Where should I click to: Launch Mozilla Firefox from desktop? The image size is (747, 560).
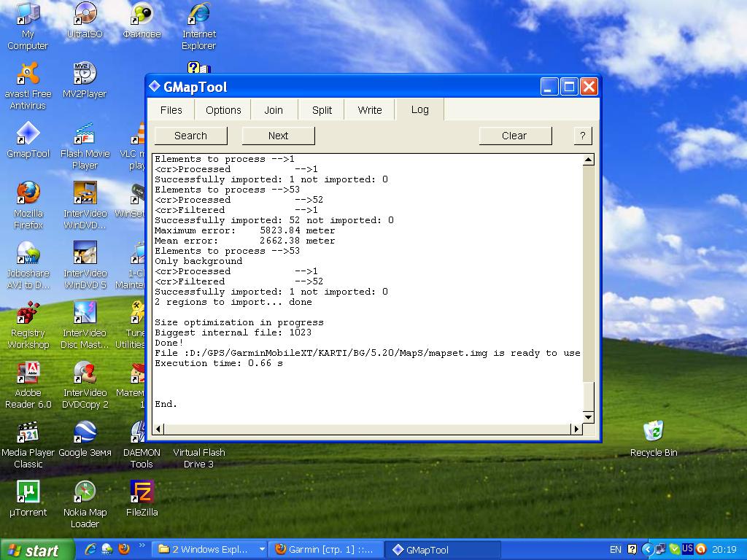coord(28,194)
